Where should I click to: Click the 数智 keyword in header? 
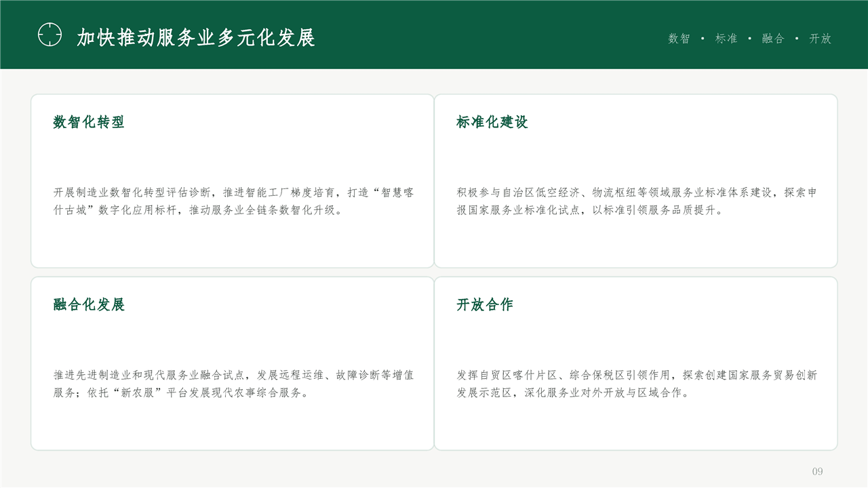pos(679,39)
